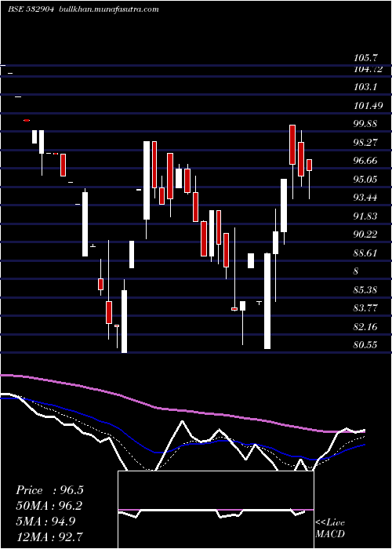Click the Price : 96.5 readout
The image size is (392, 549).
pyautogui.click(x=49, y=490)
